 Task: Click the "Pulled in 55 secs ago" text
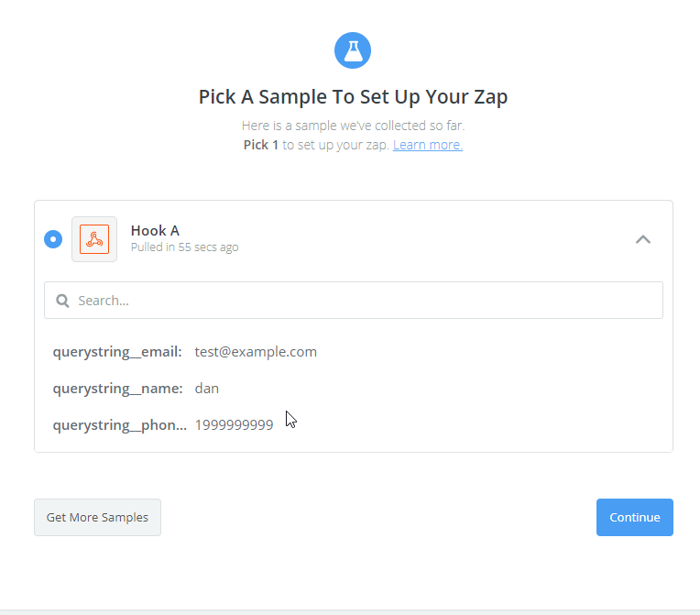pyautogui.click(x=184, y=247)
